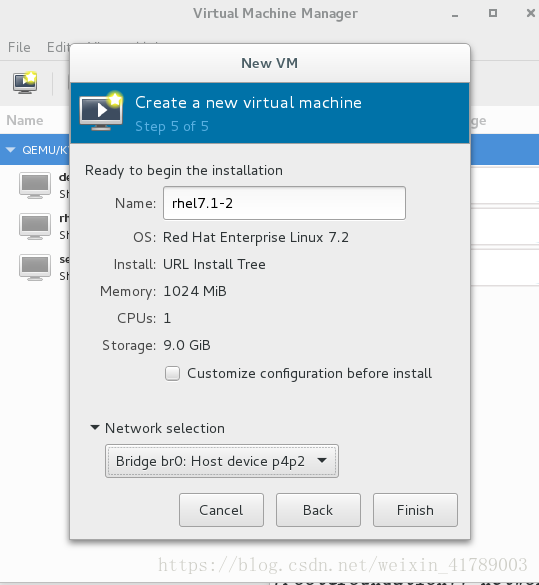The height and width of the screenshot is (585, 539).
Task: Cancel the New VM wizard
Action: click(221, 510)
